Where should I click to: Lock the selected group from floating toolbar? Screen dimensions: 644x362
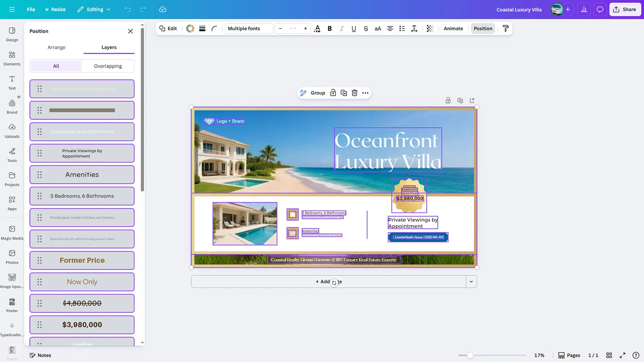pos(333,93)
